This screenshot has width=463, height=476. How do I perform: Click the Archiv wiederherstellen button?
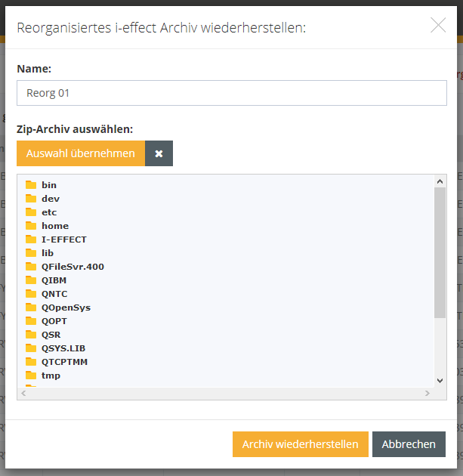[301, 444]
